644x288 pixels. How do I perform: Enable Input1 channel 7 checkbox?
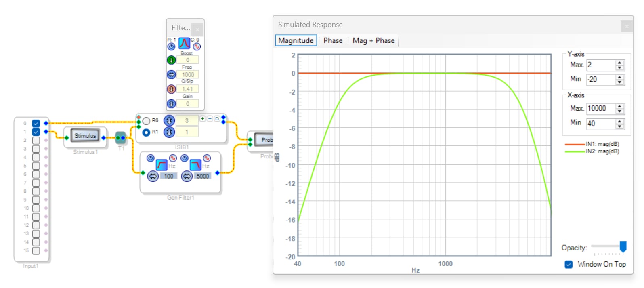click(36, 183)
